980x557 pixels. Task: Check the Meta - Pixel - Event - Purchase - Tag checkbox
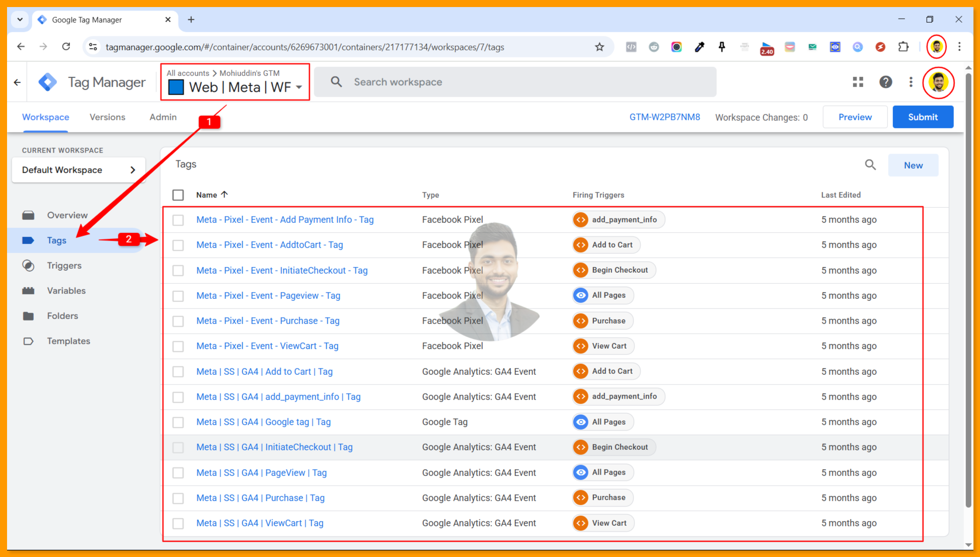178,321
